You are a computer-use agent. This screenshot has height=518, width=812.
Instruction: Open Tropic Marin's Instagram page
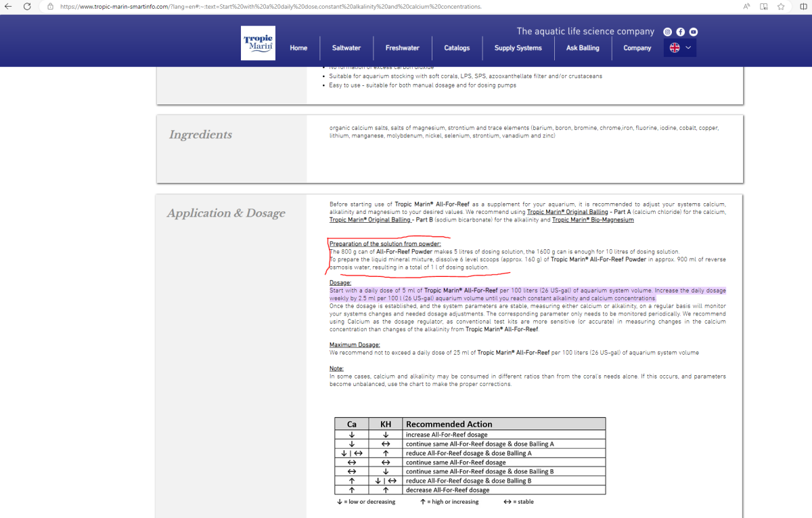(x=668, y=32)
